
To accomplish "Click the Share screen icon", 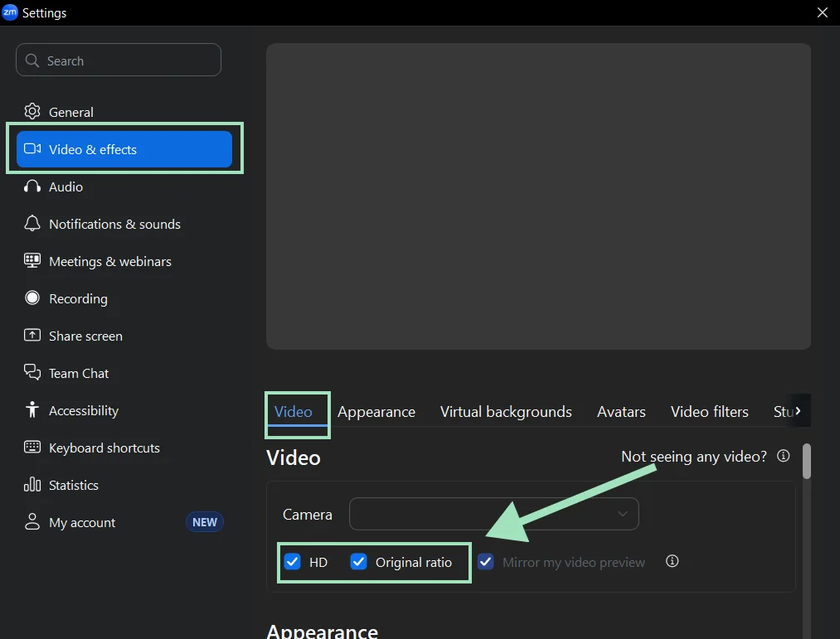I will [32, 336].
